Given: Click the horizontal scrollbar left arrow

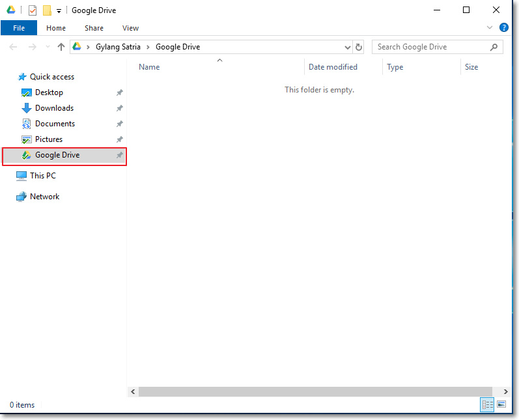Looking at the screenshot, I should 133,391.
